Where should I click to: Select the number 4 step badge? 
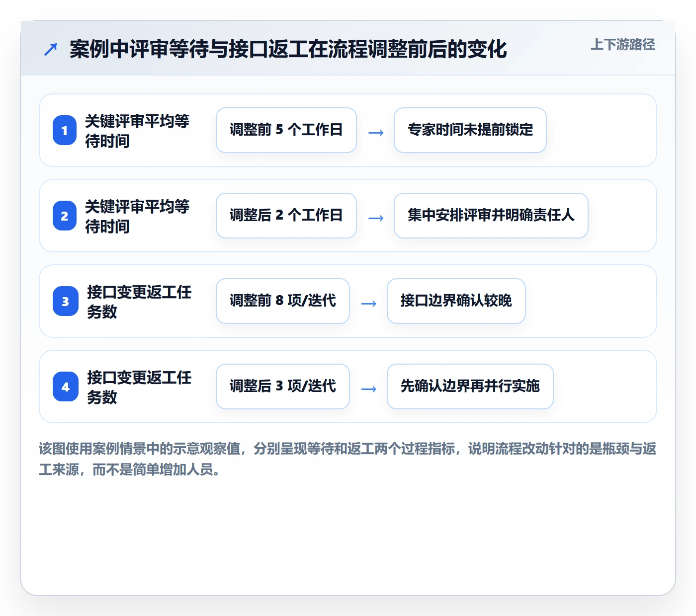click(66, 386)
